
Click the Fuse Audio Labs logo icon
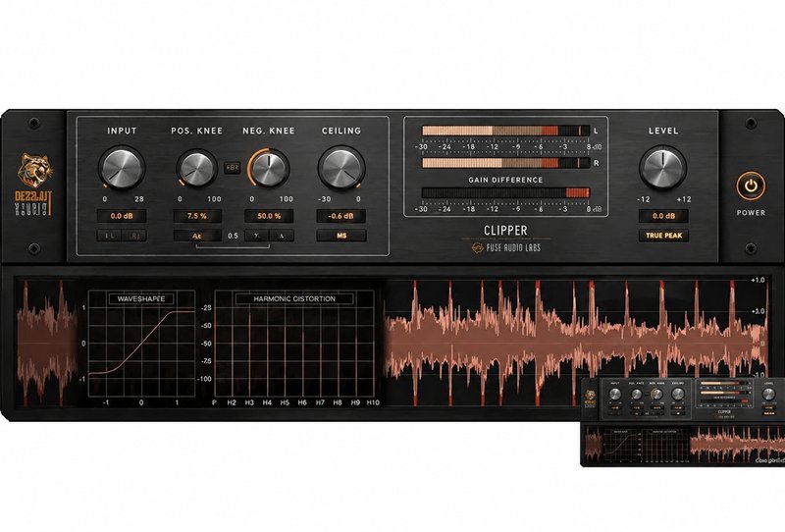click(478, 247)
